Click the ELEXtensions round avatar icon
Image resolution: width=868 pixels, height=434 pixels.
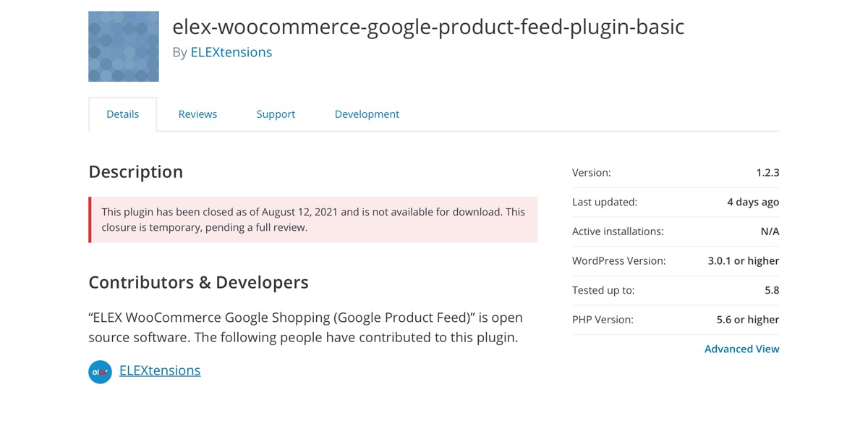click(x=100, y=372)
